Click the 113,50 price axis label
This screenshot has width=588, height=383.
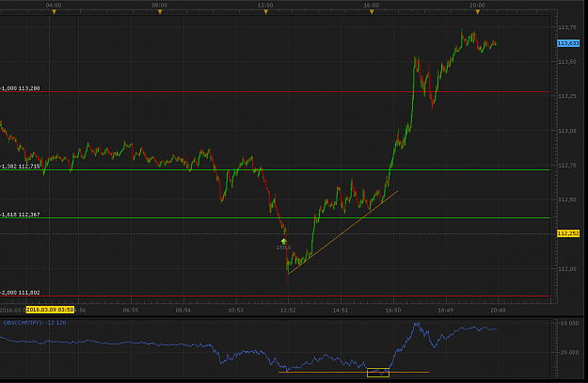point(567,61)
